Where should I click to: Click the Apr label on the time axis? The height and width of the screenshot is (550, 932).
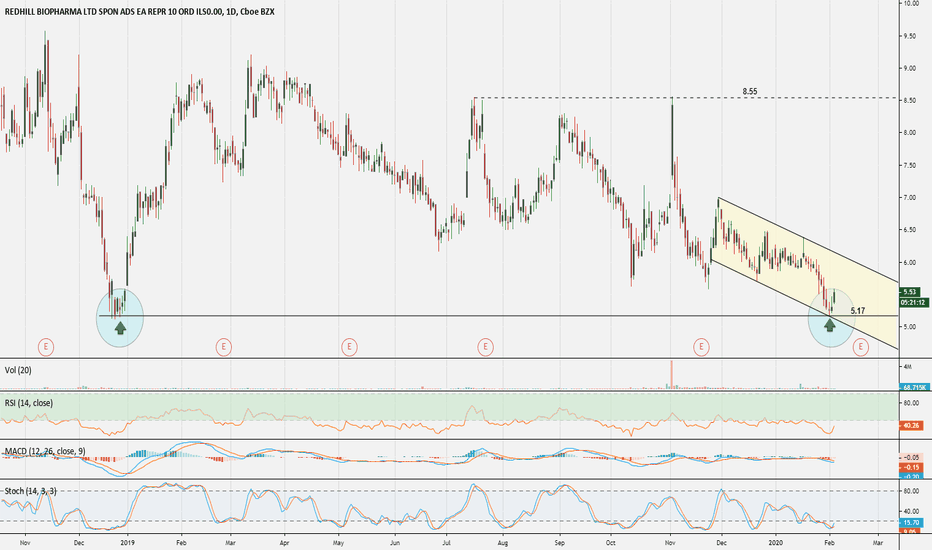(x=284, y=542)
